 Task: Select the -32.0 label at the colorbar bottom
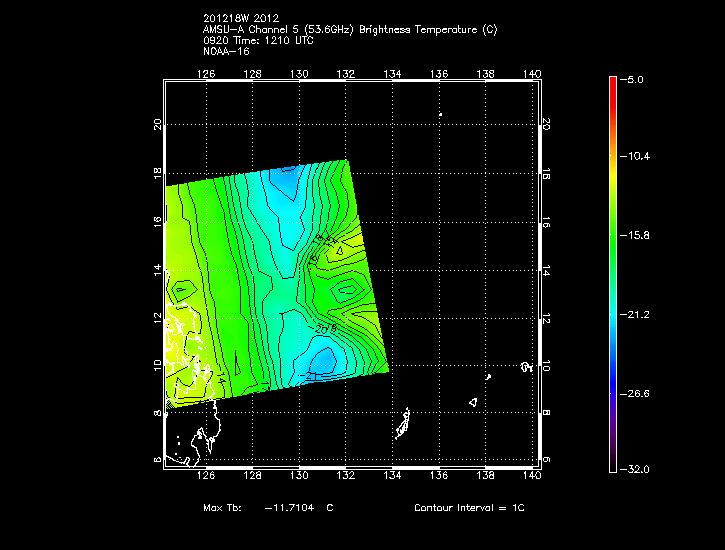tap(636, 469)
